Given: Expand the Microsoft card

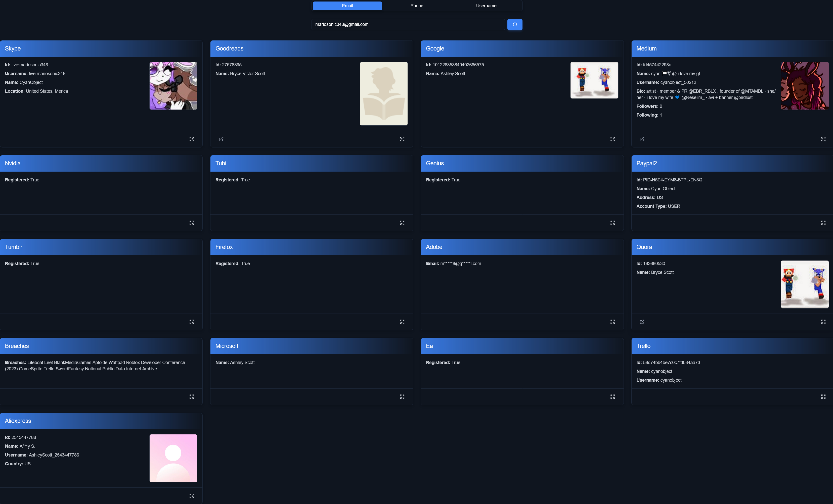Looking at the screenshot, I should point(402,396).
